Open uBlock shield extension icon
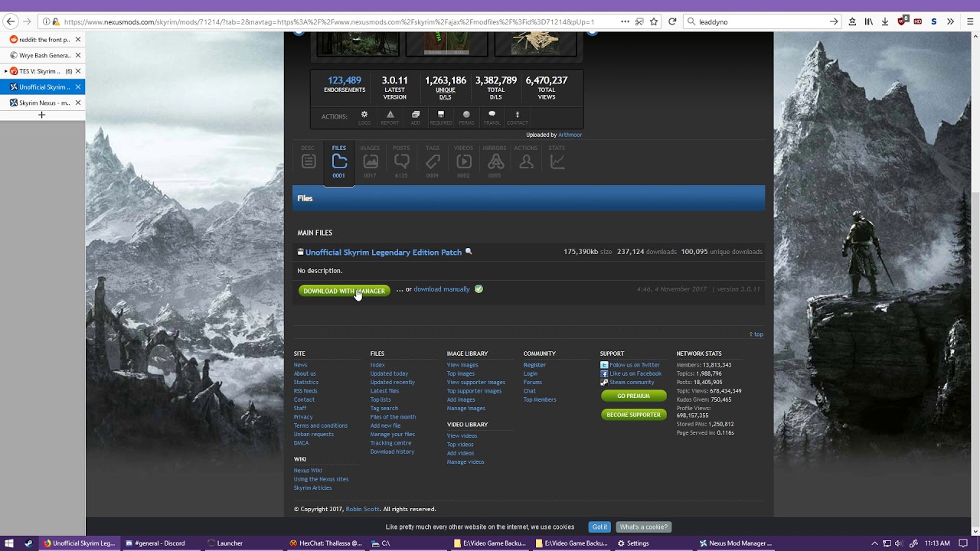 pyautogui.click(x=903, y=21)
